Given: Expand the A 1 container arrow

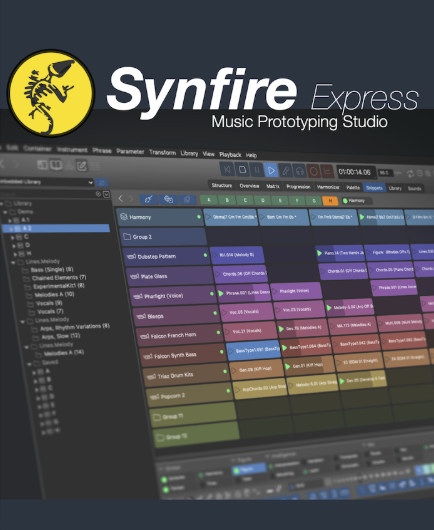Looking at the screenshot, I should (x=9, y=220).
